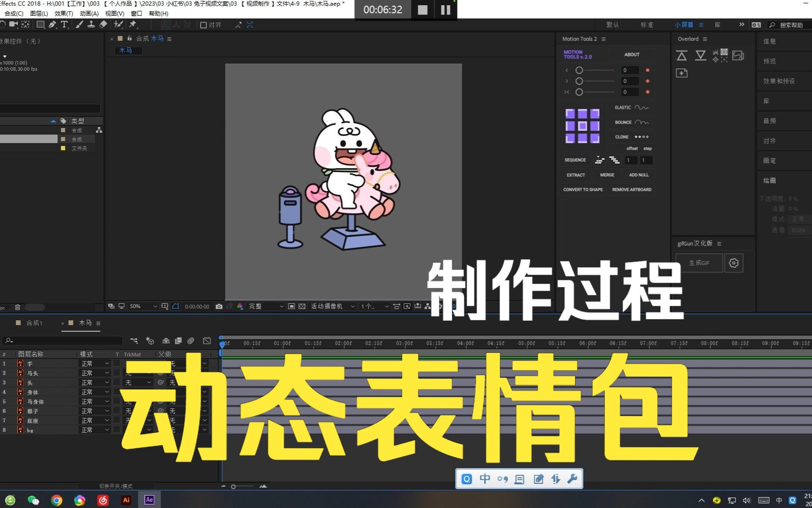Screen dimensions: 812x508
Task: Open the 合成(C) menu
Action: [x=14, y=14]
